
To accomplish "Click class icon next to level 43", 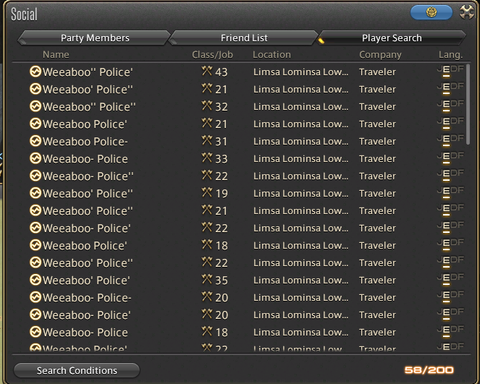I will (207, 71).
